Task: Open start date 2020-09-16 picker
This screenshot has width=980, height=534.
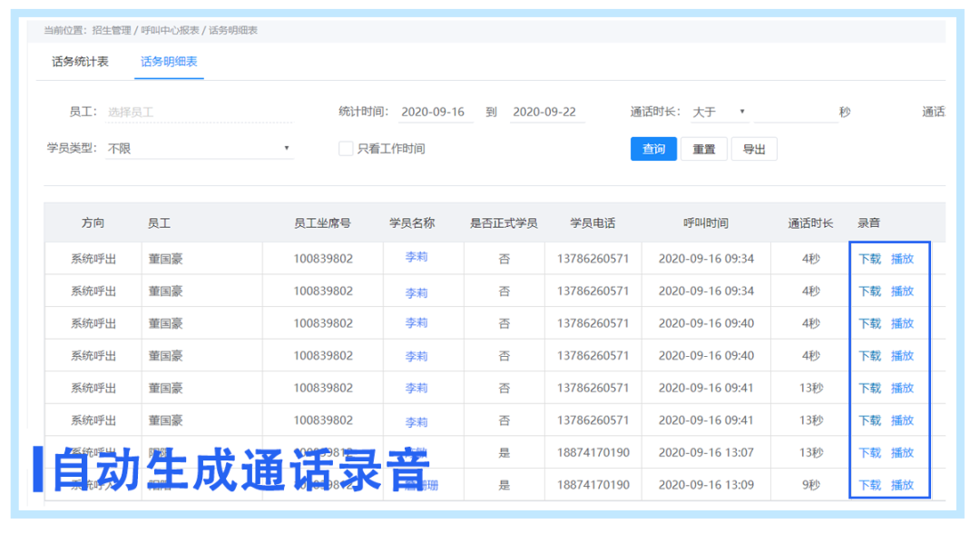Action: (x=433, y=113)
